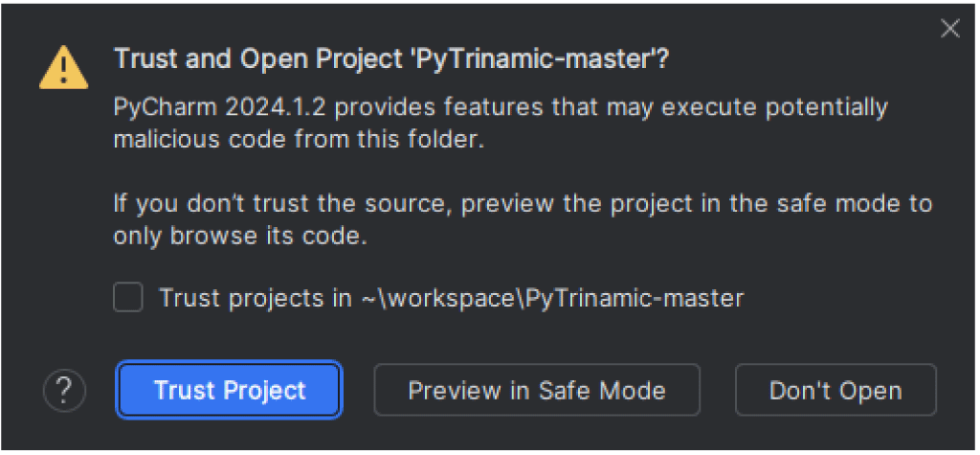Enable Trust projects in workspace checkbox
Screen dimensions: 980x455
click(x=128, y=297)
